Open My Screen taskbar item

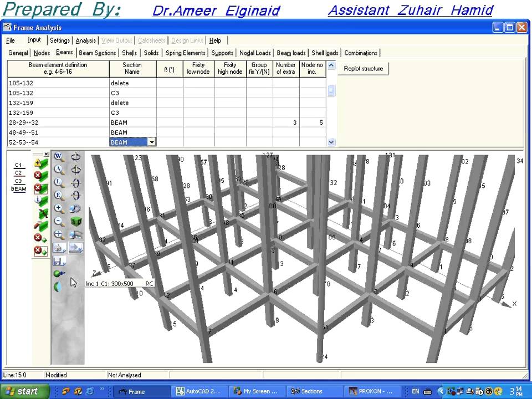coord(256,391)
